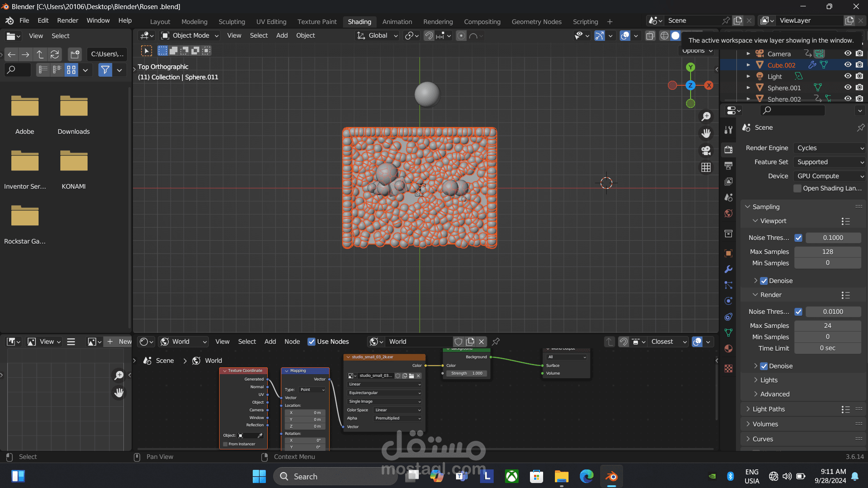Open the Texture properties tab

[728, 368]
